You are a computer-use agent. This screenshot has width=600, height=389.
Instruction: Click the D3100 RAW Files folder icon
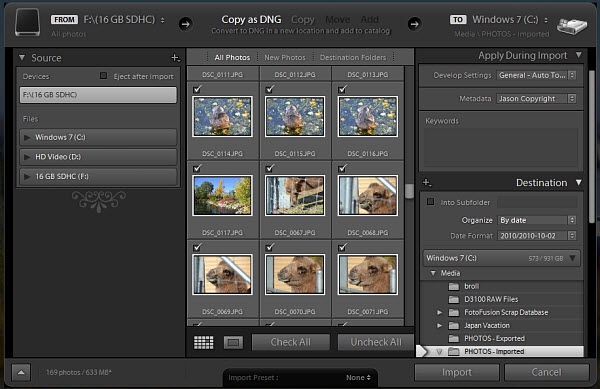(x=453, y=299)
